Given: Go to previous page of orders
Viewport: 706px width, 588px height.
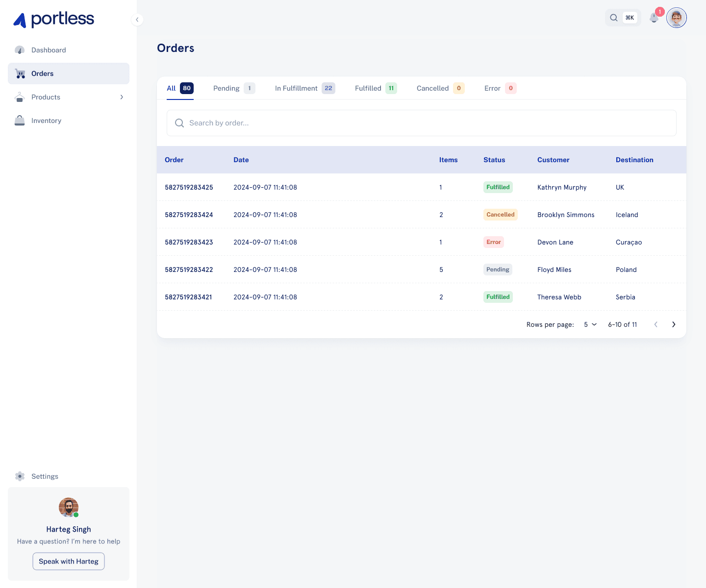Looking at the screenshot, I should pos(656,324).
